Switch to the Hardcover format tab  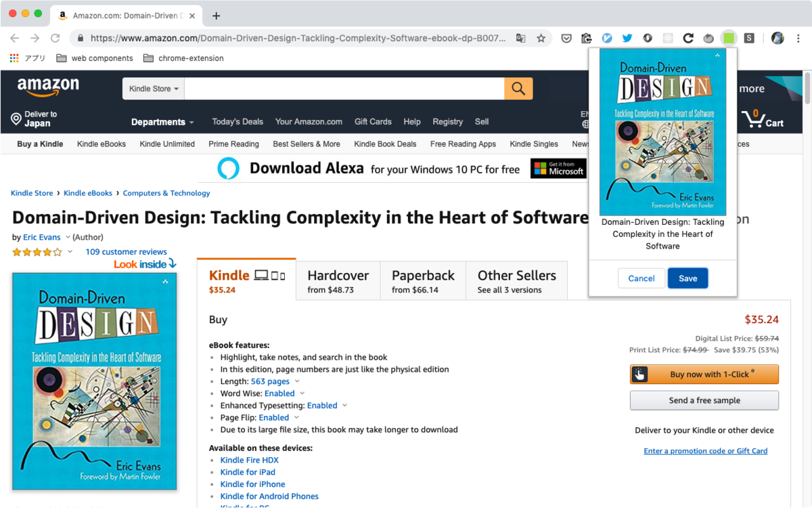pos(338,282)
